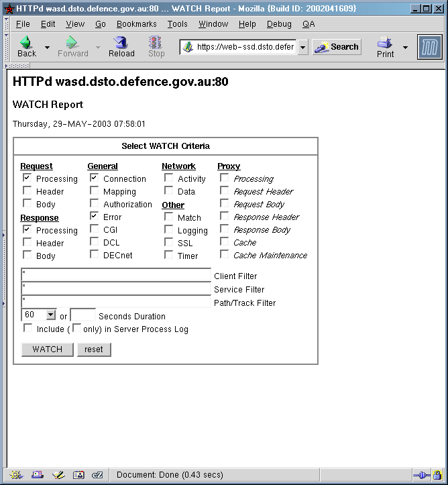Click the Mozilla throbber logo
This screenshot has width=448, height=485.
coord(429,47)
